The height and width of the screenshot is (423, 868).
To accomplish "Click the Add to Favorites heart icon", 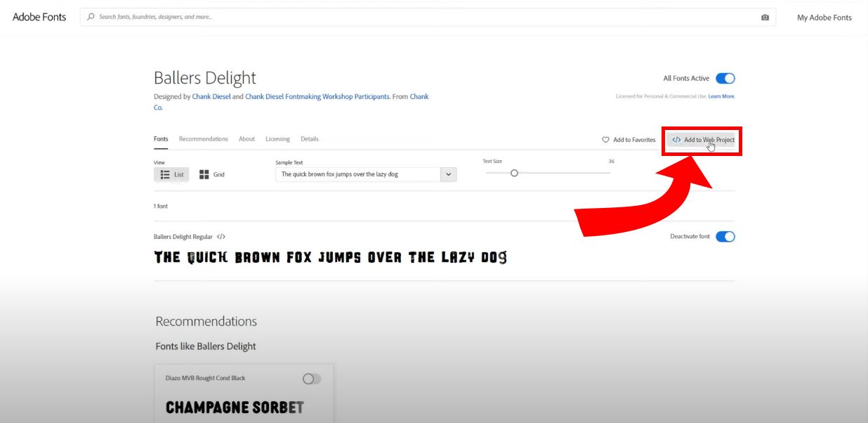I will point(606,140).
